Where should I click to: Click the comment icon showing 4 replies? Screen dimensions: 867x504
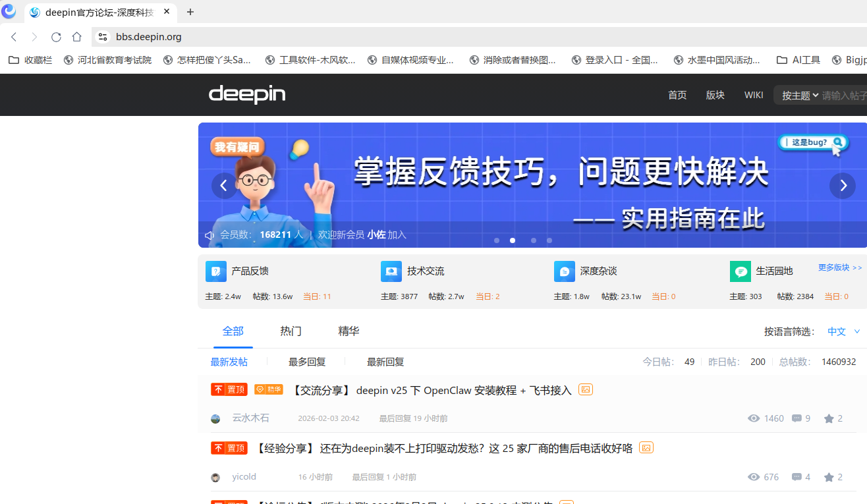797,477
